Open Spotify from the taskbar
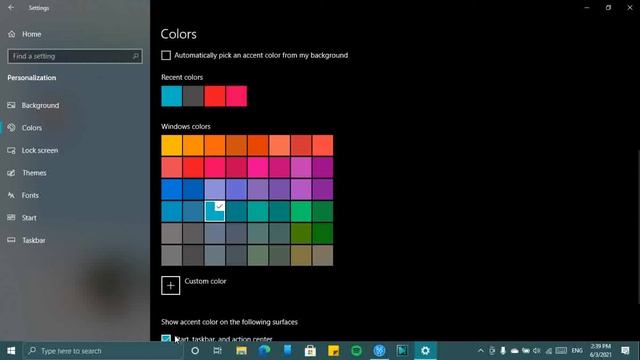Screen dimensions: 640x360 point(356,351)
